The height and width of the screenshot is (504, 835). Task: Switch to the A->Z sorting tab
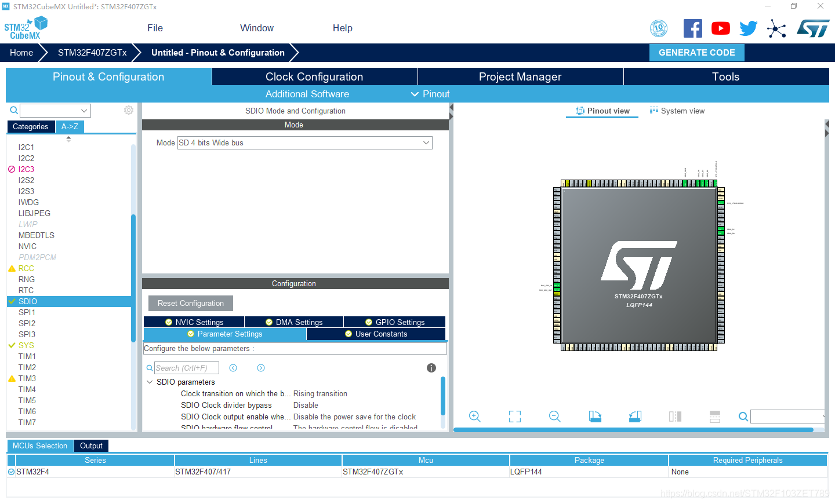(x=70, y=126)
